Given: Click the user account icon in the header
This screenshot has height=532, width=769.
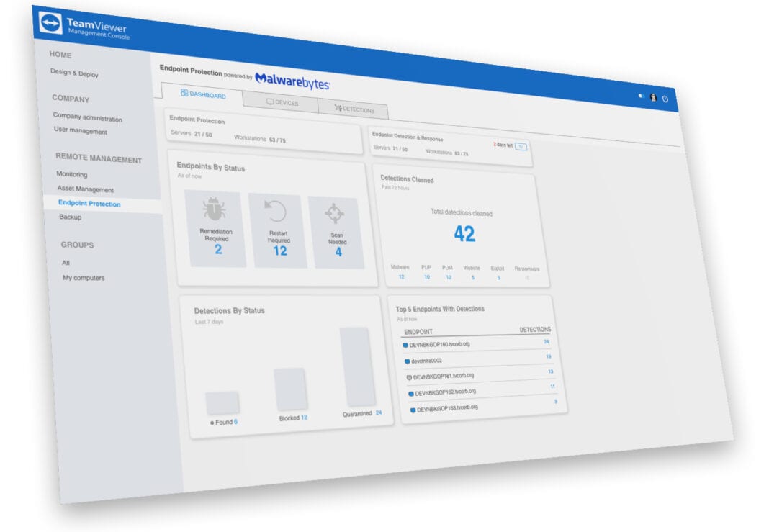Looking at the screenshot, I should click(653, 98).
